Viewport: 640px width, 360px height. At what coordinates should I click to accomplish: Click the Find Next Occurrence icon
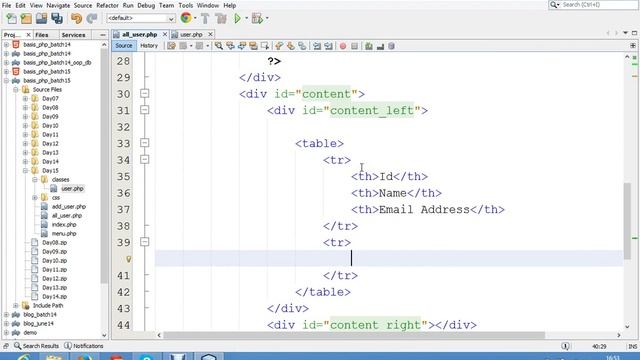point(242,46)
